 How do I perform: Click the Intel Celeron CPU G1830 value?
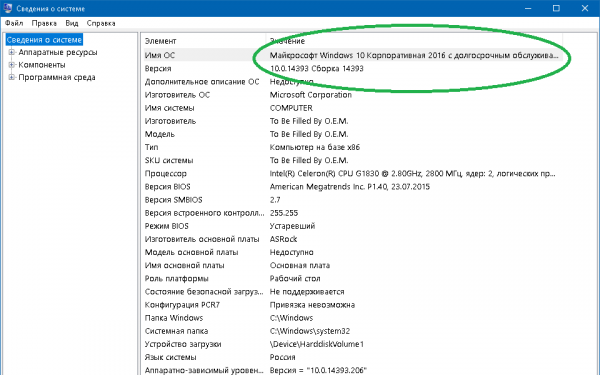(412, 173)
